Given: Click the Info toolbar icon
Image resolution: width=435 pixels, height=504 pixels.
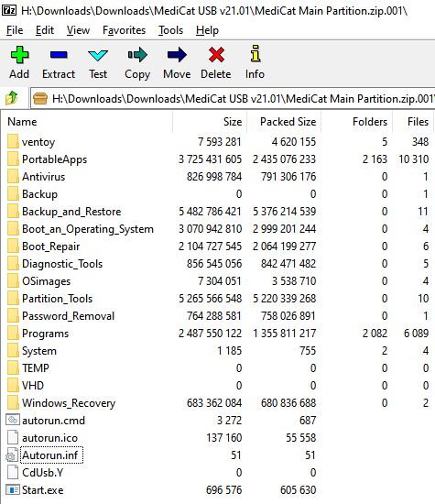Looking at the screenshot, I should point(256,53).
